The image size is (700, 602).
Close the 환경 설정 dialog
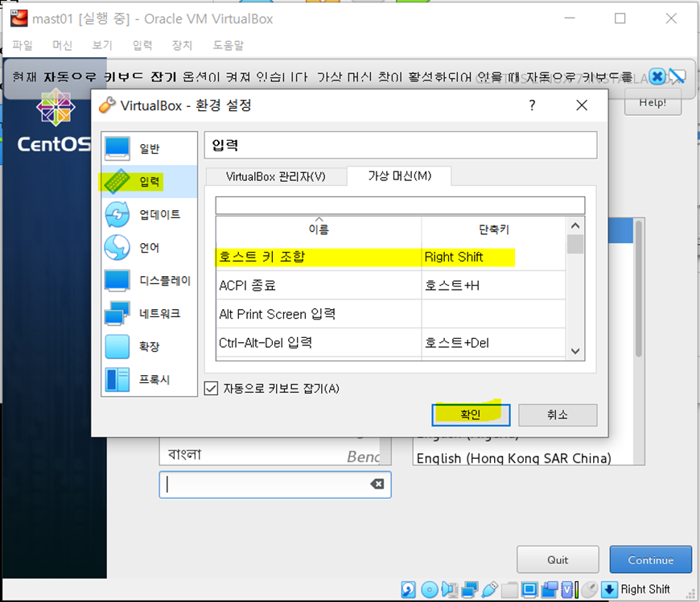(582, 105)
